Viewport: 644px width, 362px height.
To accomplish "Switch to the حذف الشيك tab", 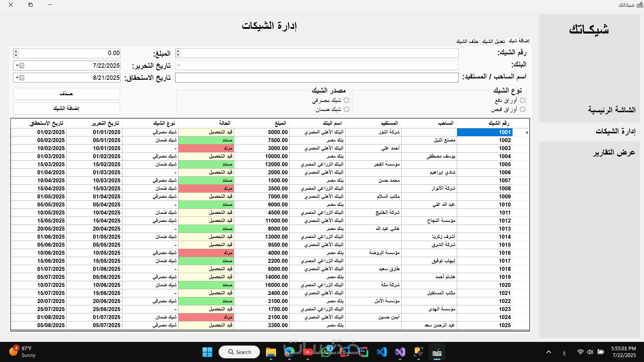I will pyautogui.click(x=467, y=41).
